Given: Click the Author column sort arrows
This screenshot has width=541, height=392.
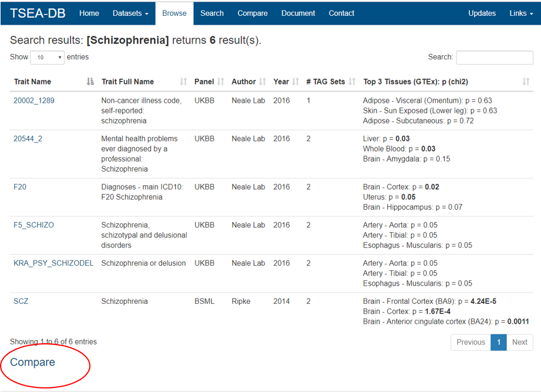Looking at the screenshot, I should pyautogui.click(x=263, y=82).
